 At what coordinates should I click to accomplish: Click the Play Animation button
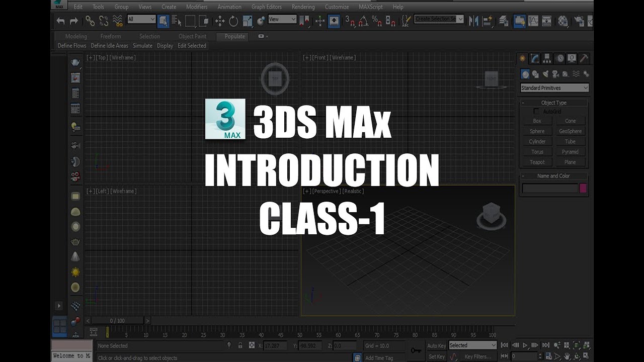tap(525, 345)
